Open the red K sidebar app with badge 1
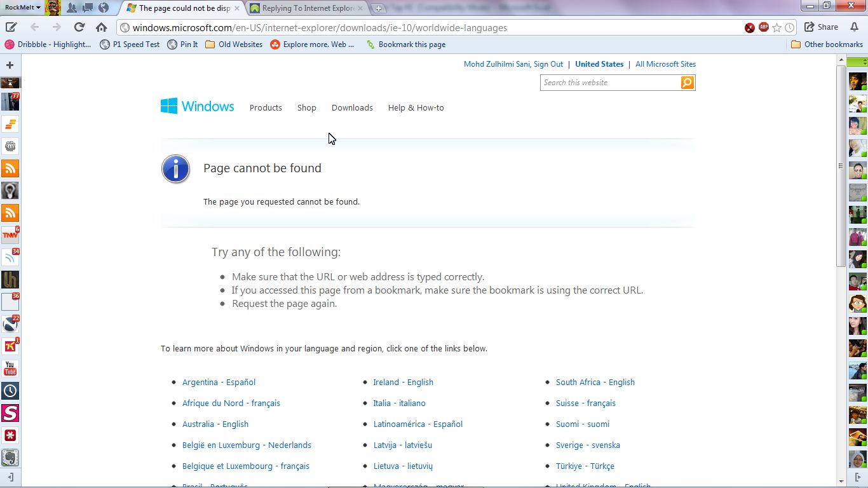The height and width of the screenshot is (488, 868). click(x=10, y=346)
